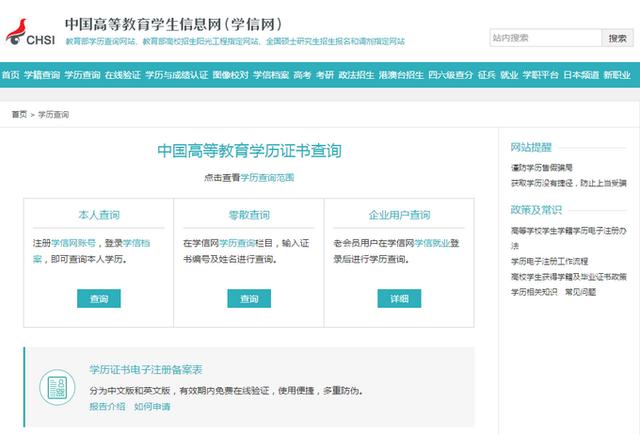Click 详细 button under 企业用户查询
Screen dimensions: 640x435
pos(398,298)
